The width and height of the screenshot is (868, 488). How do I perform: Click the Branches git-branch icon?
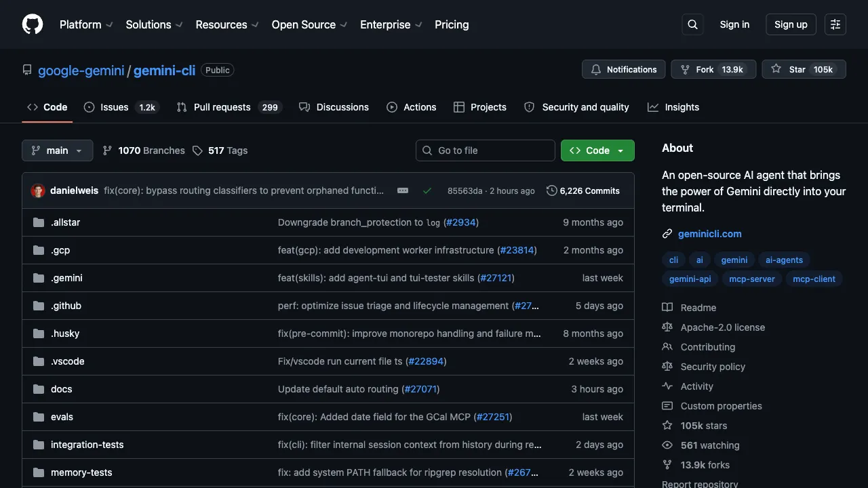coord(107,150)
